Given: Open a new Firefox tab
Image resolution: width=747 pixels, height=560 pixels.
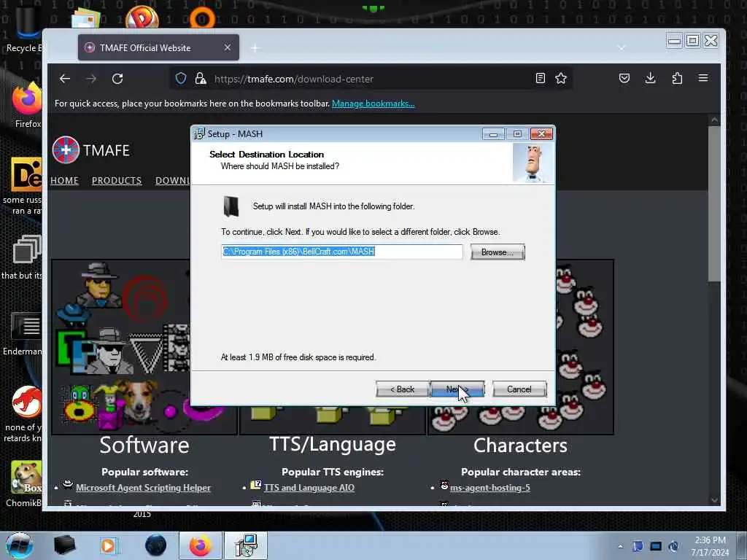Looking at the screenshot, I should click(256, 47).
